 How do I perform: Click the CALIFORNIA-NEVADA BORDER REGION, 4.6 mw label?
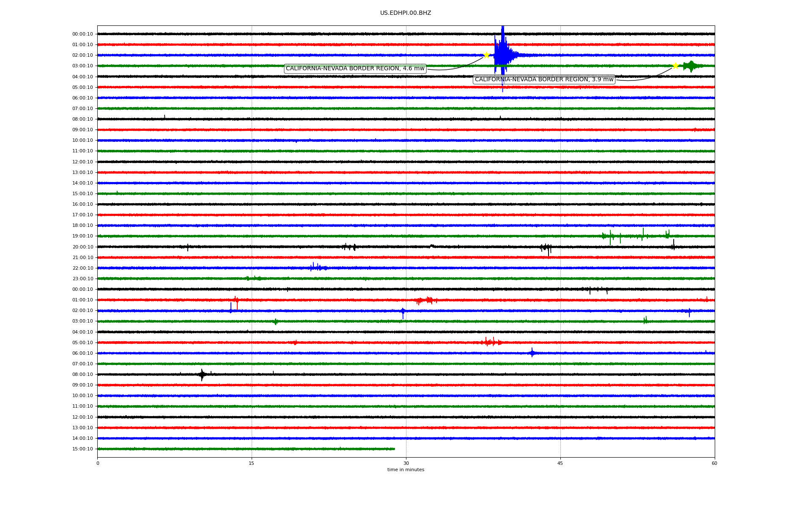pyautogui.click(x=355, y=69)
